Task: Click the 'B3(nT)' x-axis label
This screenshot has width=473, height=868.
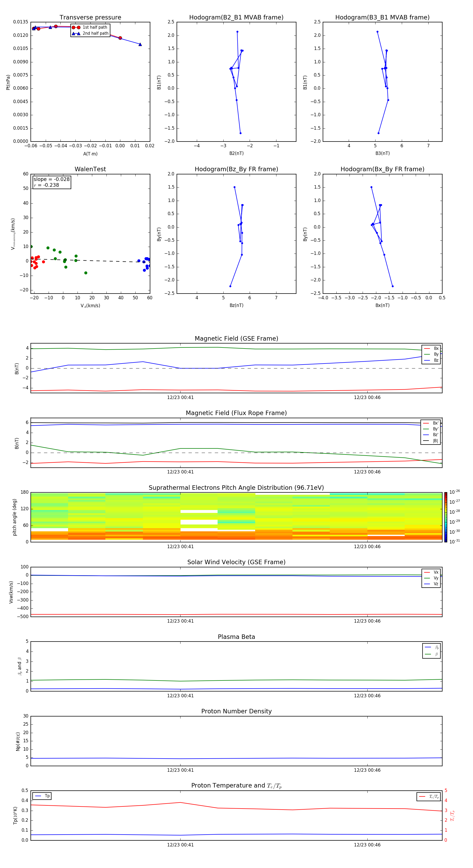Action: click(382, 153)
